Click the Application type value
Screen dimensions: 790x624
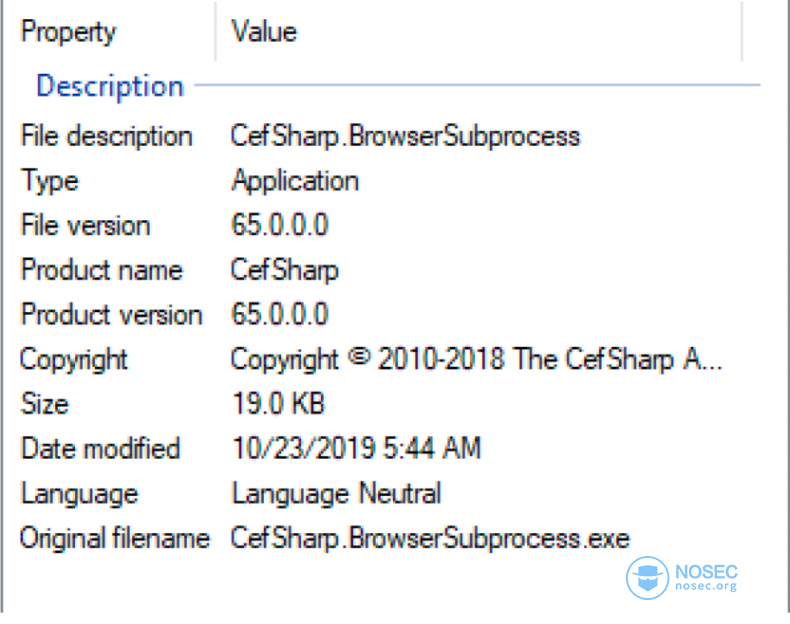[x=295, y=181]
